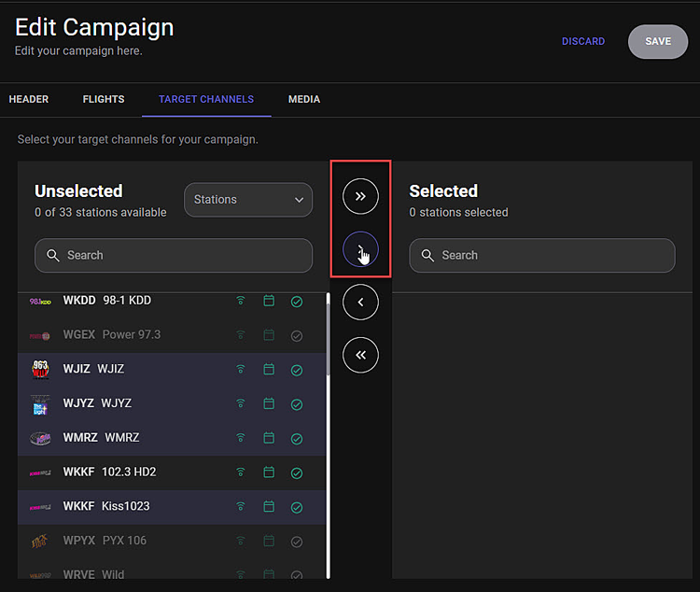
Task: Select the WJYZ WJYZ station row
Action: pyautogui.click(x=172, y=404)
